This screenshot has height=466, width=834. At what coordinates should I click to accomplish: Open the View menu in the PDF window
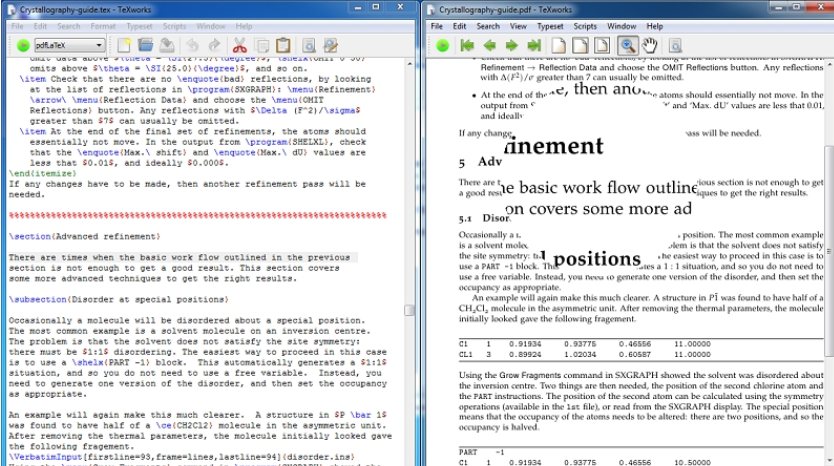pyautogui.click(x=518, y=26)
